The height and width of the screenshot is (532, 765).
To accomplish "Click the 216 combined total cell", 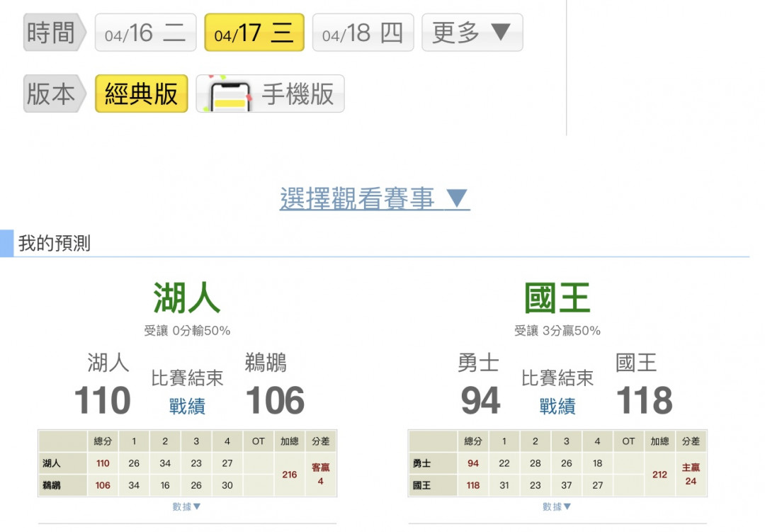I will [289, 475].
